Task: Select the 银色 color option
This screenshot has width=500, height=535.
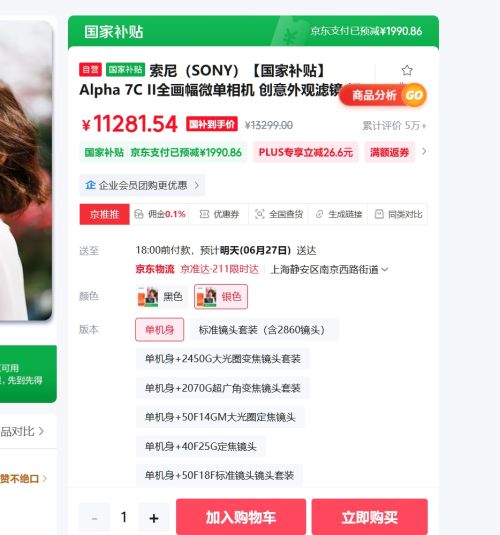Action: point(221,297)
